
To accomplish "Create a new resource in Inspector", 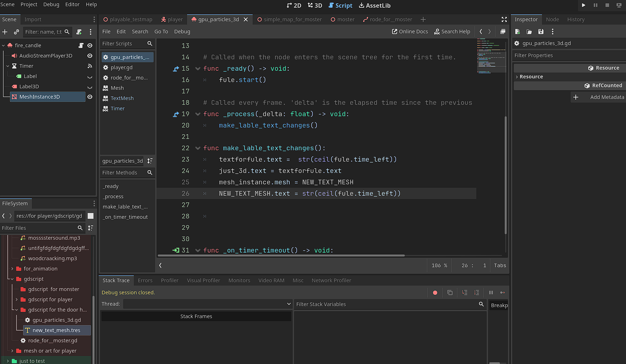I will pos(517,32).
